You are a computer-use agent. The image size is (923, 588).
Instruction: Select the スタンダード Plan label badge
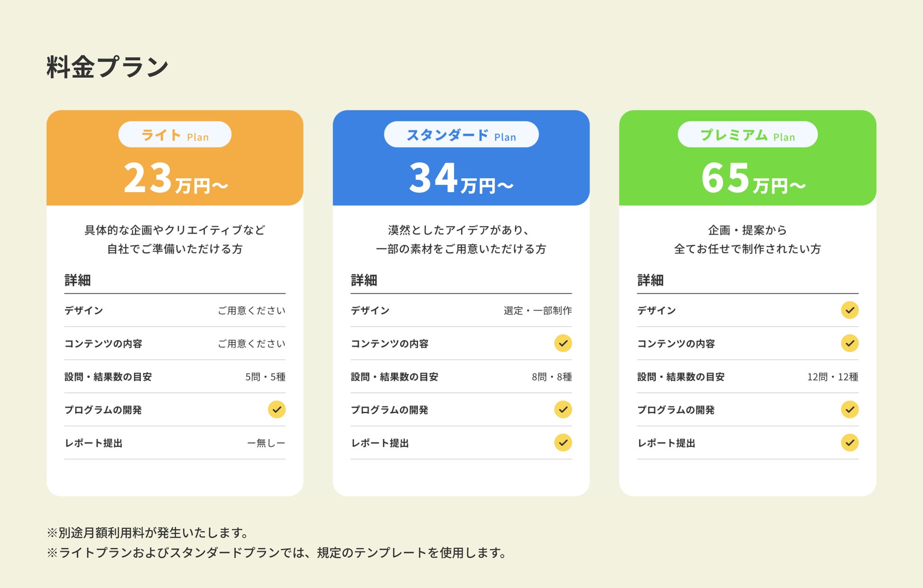click(x=461, y=135)
